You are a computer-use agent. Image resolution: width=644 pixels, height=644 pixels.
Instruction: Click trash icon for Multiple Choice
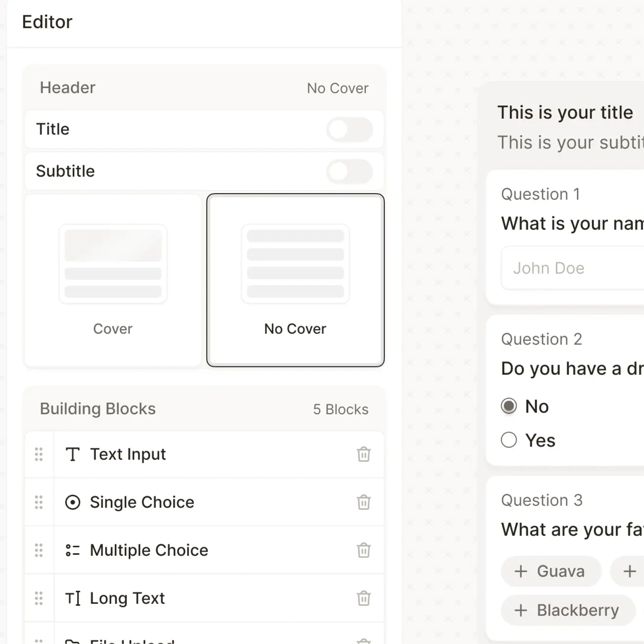point(363,550)
